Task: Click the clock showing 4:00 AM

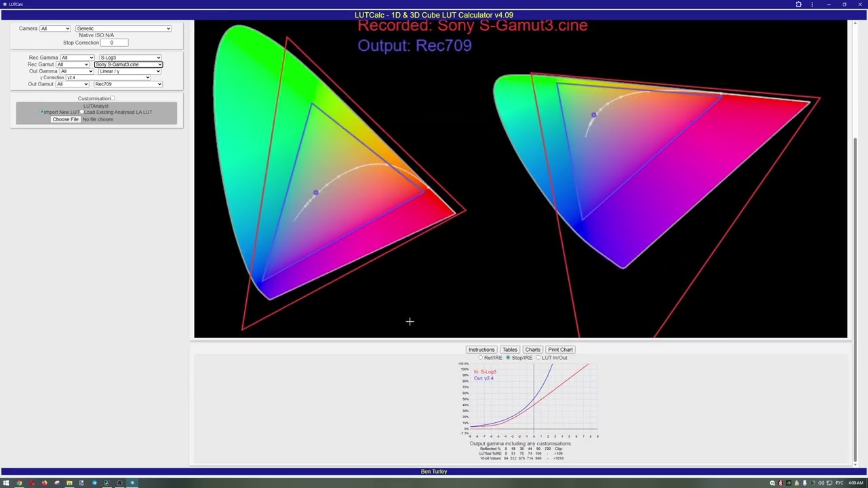Action: pyautogui.click(x=856, y=483)
